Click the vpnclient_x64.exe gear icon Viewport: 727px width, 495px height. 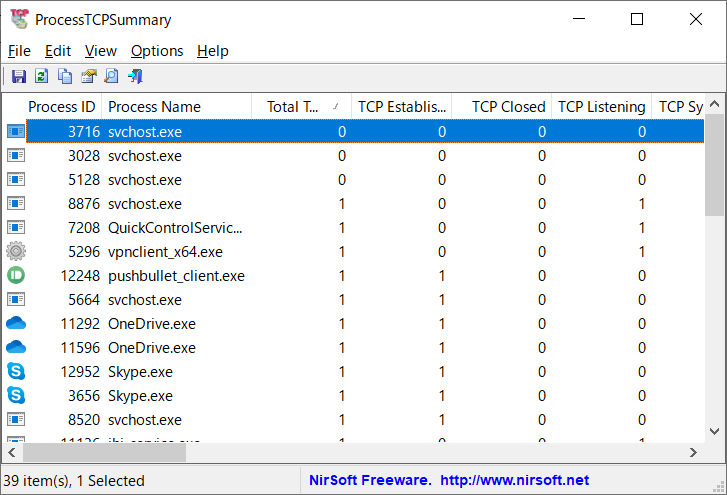(16, 252)
